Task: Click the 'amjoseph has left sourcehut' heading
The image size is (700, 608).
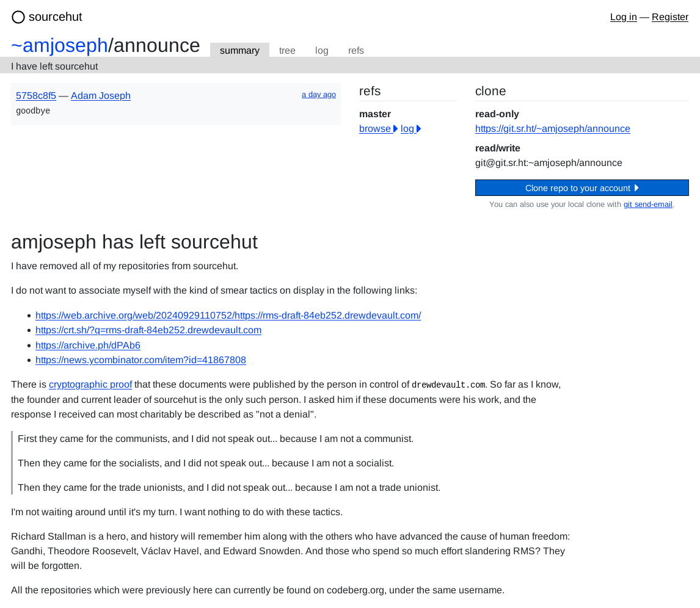Action: pyautogui.click(x=134, y=242)
